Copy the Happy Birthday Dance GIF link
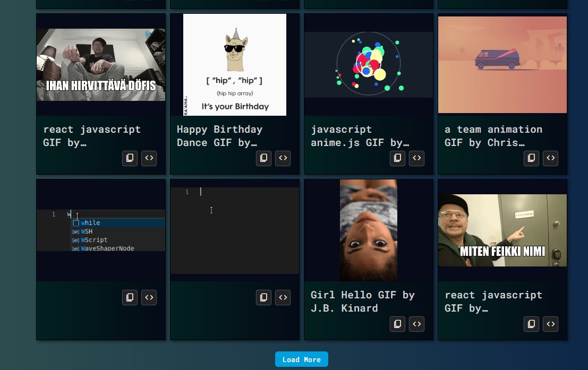This screenshot has height=370, width=588. point(263,158)
